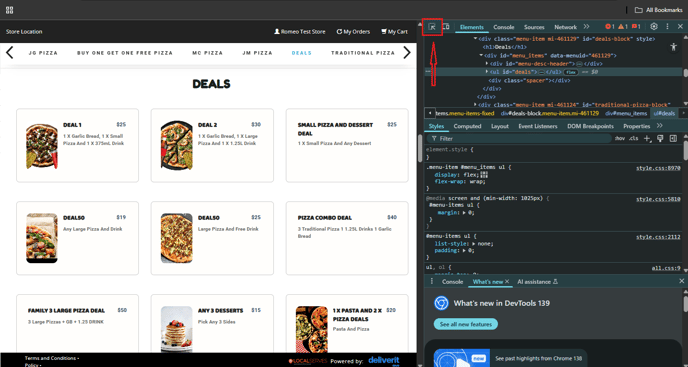This screenshot has width=688, height=367.
Task: Click the My Orders refresh icon
Action: pyautogui.click(x=339, y=32)
